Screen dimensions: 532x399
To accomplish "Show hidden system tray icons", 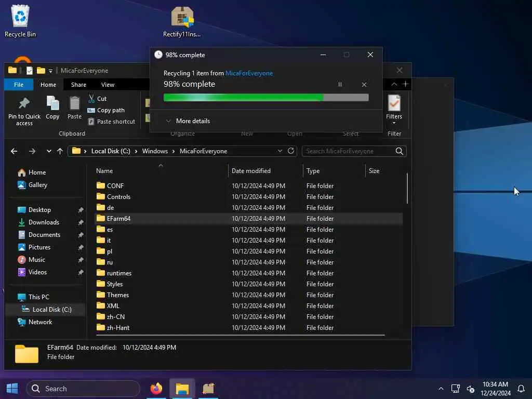I will click(x=441, y=389).
